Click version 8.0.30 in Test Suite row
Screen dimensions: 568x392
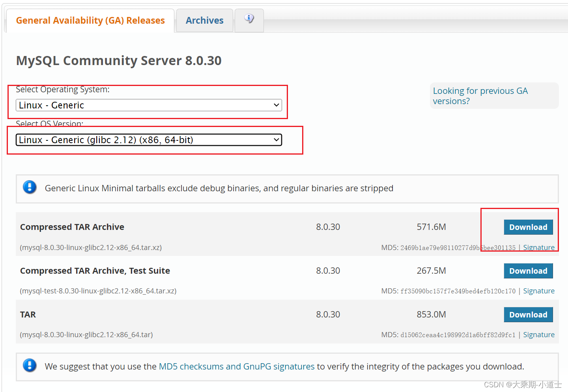[x=328, y=271]
